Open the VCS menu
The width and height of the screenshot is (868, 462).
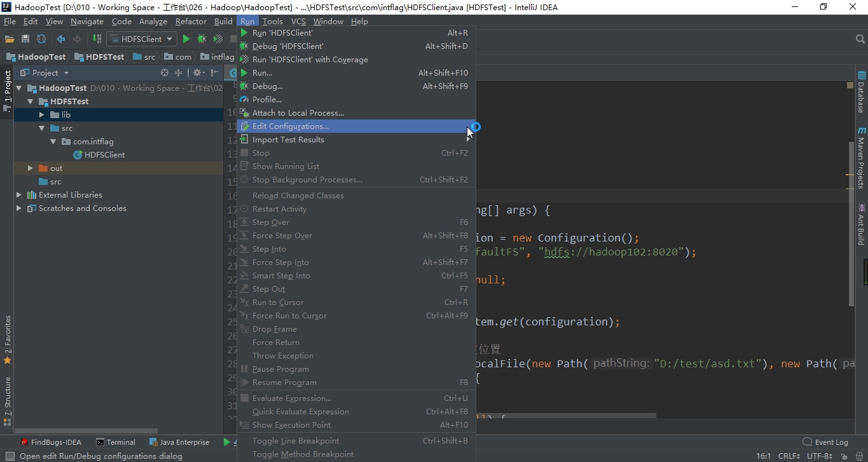[298, 21]
